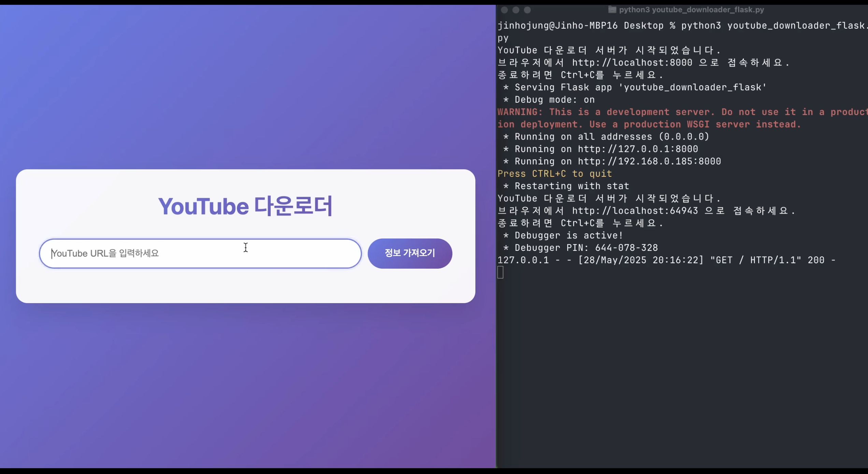Click the Serving Flask app line
This screenshot has width=868, height=474.
[x=635, y=88]
